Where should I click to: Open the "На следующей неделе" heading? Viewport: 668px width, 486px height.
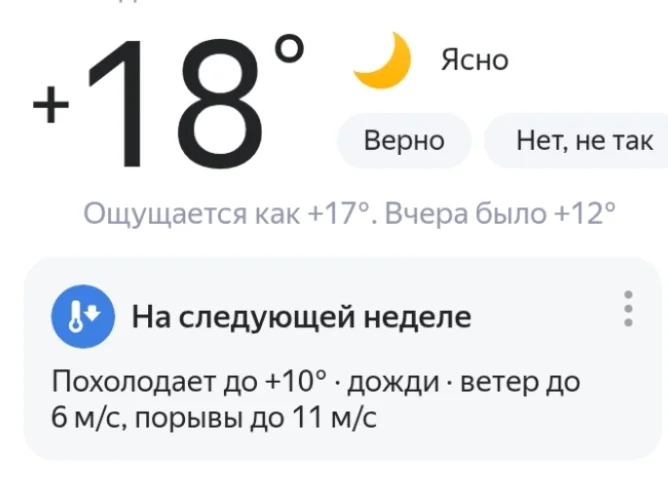(x=301, y=319)
